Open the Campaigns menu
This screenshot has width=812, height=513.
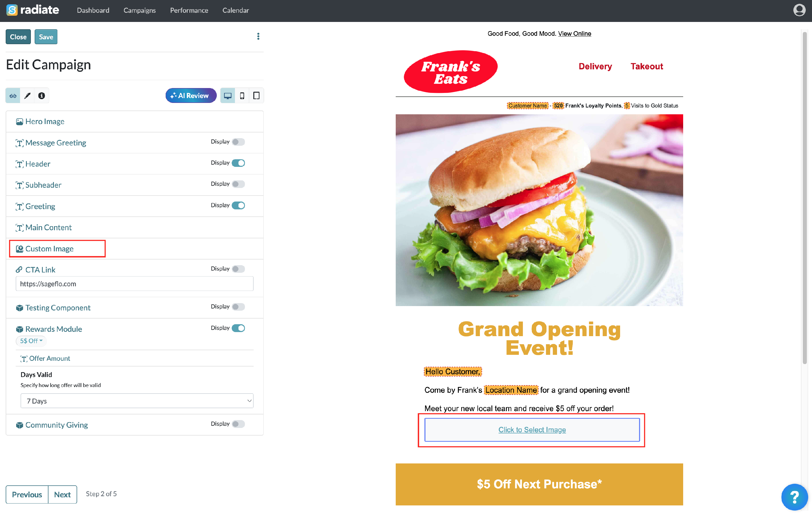pos(140,11)
